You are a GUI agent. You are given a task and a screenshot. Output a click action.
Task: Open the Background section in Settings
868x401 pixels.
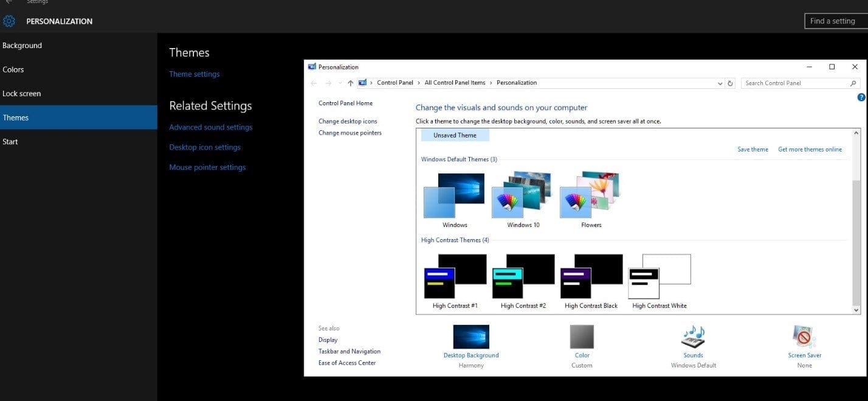[x=78, y=46]
